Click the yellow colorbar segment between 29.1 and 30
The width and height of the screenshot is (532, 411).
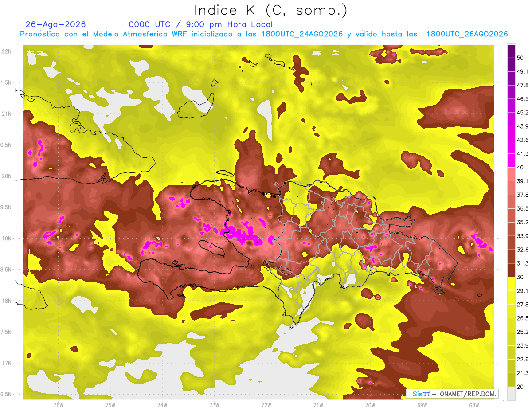click(x=511, y=284)
